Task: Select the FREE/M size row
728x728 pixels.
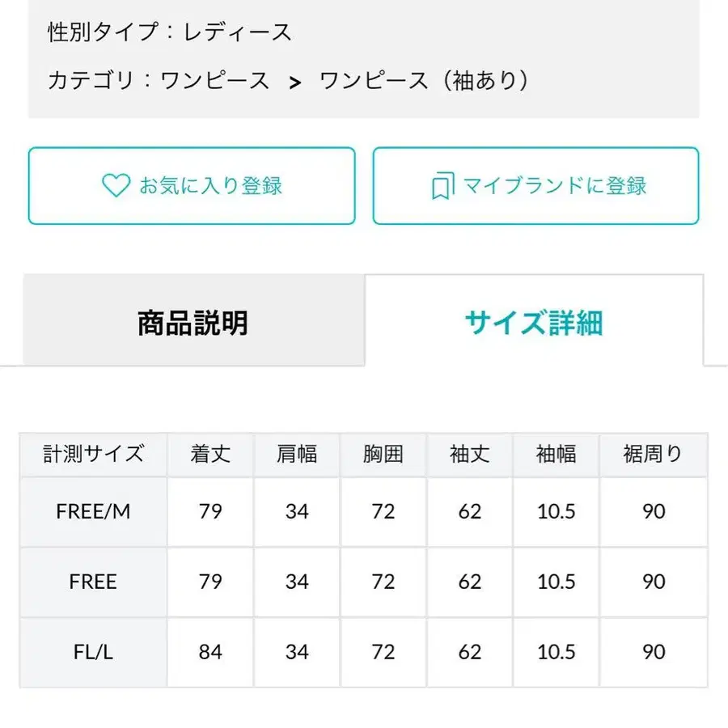Action: (x=93, y=512)
